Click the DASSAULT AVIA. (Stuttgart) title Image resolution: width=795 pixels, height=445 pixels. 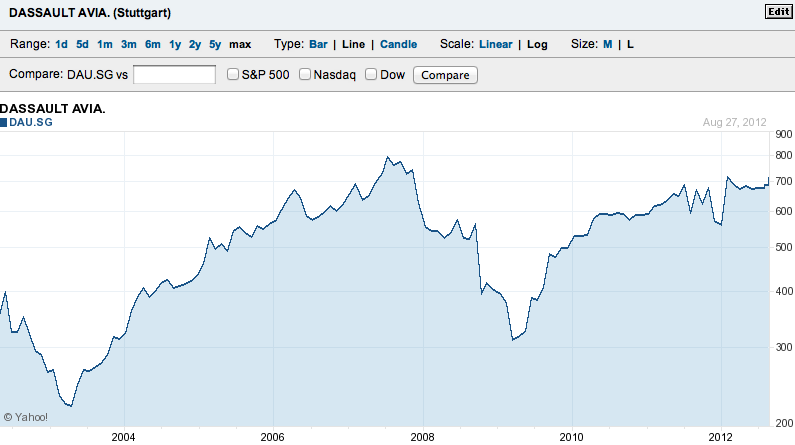[x=90, y=13]
